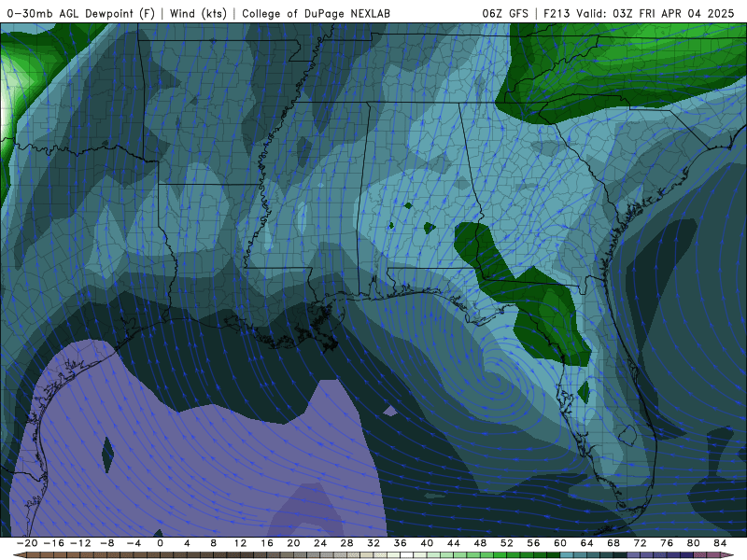Image resolution: width=747 pixels, height=560 pixels.
Task: Click the 24 value on the color scale
Action: pyautogui.click(x=320, y=543)
